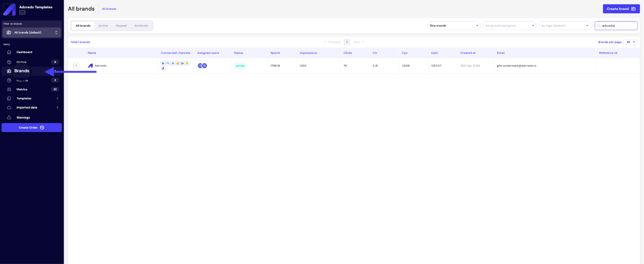Click the TikTok channel icon for Adcredo
Image resolution: width=644 pixels, height=264 pixels.
tap(163, 68)
